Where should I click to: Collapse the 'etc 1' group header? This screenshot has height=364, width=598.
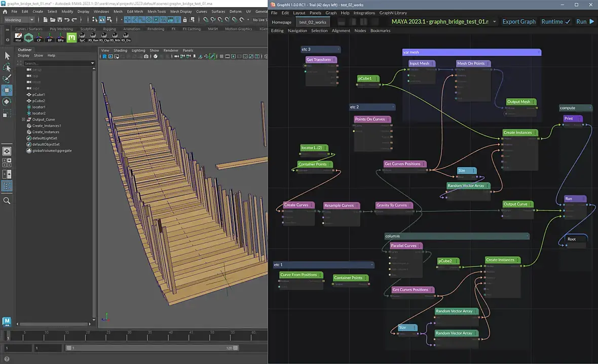tap(372, 264)
